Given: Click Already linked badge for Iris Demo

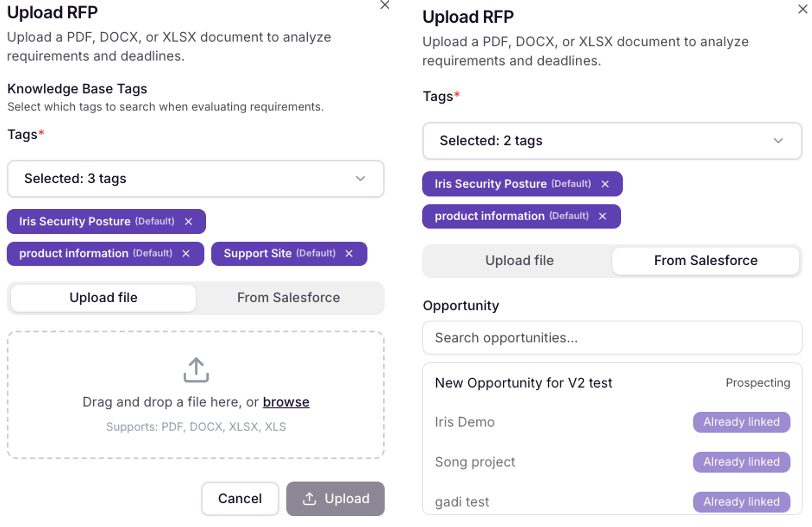Looking at the screenshot, I should pos(742,422).
